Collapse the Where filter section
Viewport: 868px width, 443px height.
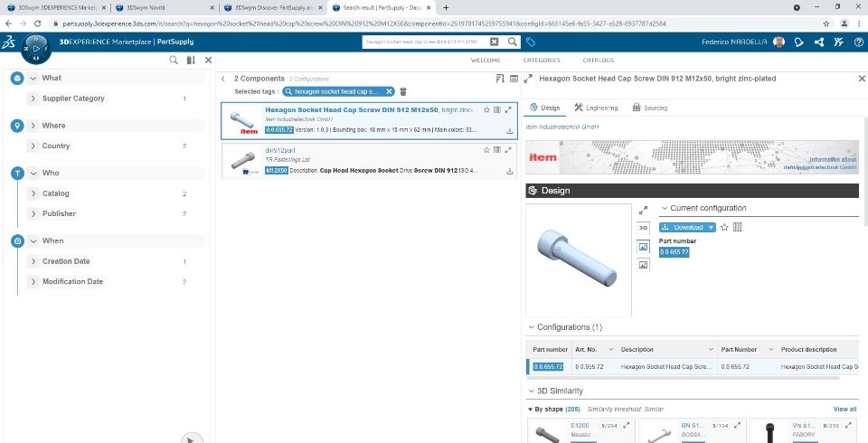click(33, 126)
